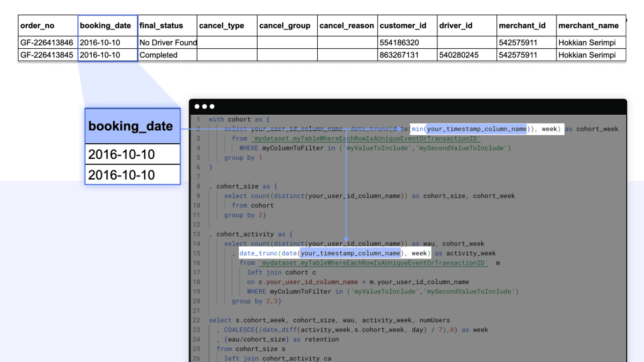This screenshot has height=362, width=644.
Task: Select order cell GF-226413846
Action: tap(46, 42)
